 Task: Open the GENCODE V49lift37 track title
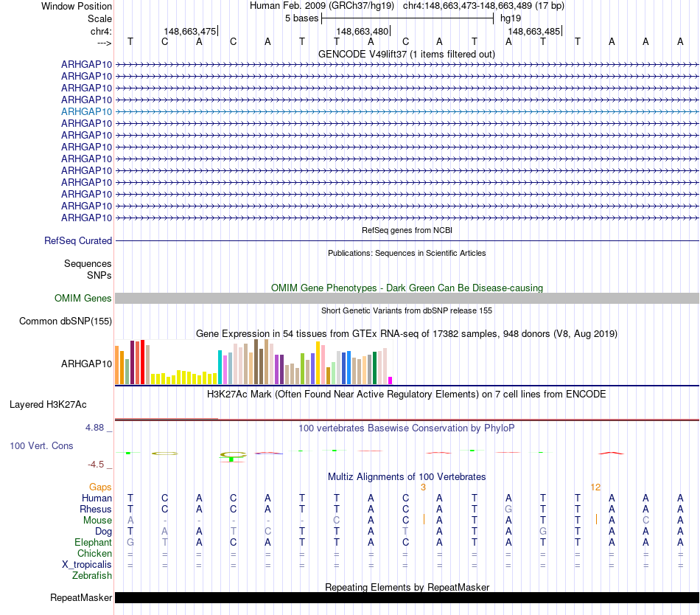pos(406,54)
